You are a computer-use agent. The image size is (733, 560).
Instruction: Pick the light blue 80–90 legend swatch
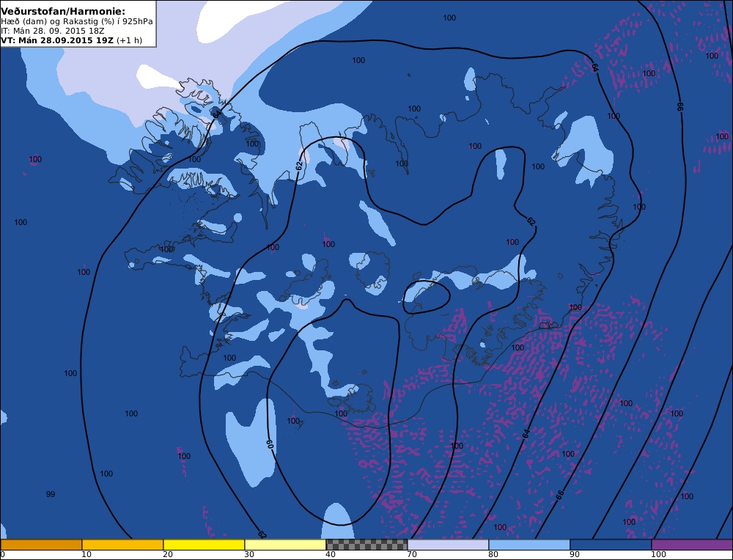pos(529,545)
